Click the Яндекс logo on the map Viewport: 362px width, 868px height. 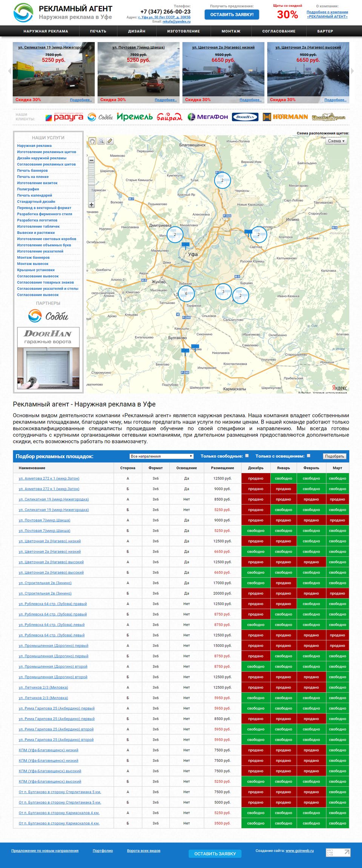pyautogui.click(x=339, y=388)
